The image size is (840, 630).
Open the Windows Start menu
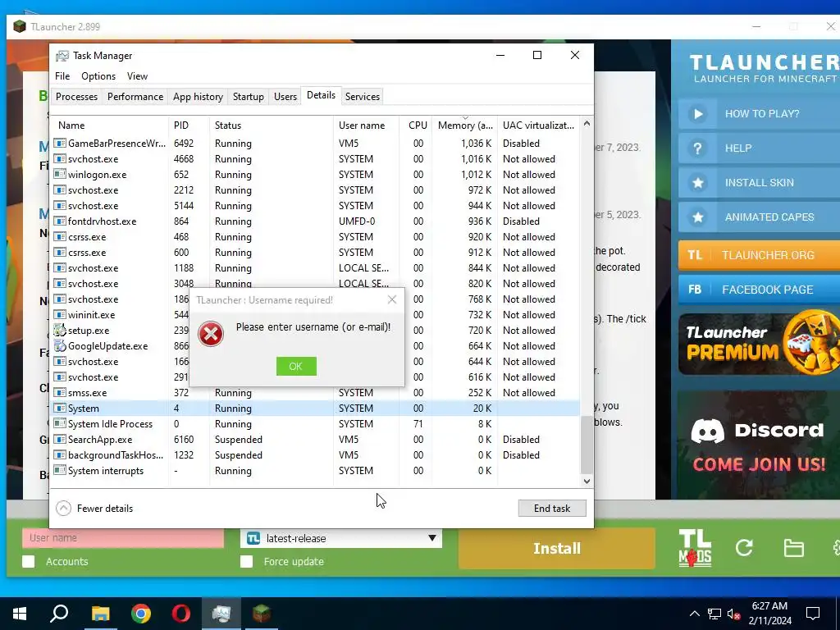pyautogui.click(x=20, y=614)
